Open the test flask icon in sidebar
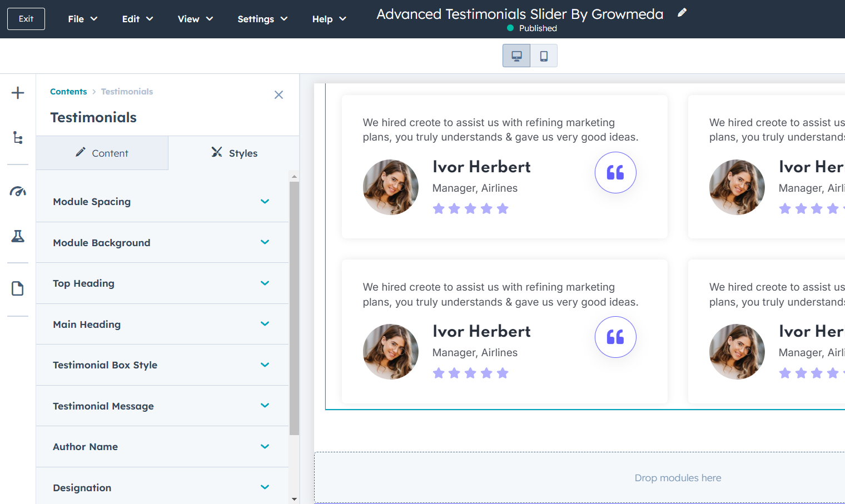 click(18, 236)
